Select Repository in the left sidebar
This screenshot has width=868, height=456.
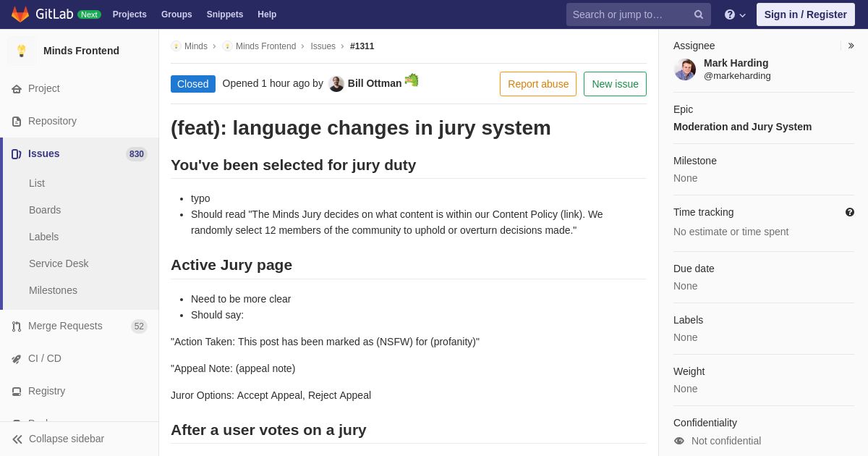(x=52, y=121)
